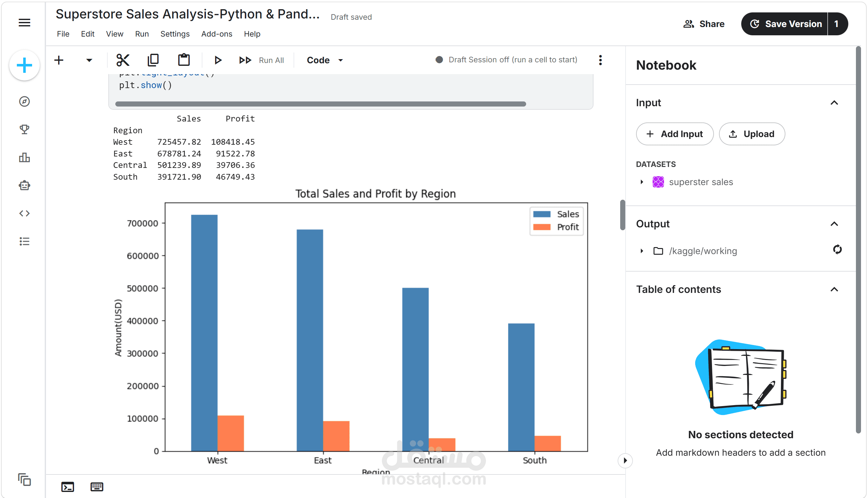
Task: Paste cell from clipboard icon
Action: (x=184, y=60)
